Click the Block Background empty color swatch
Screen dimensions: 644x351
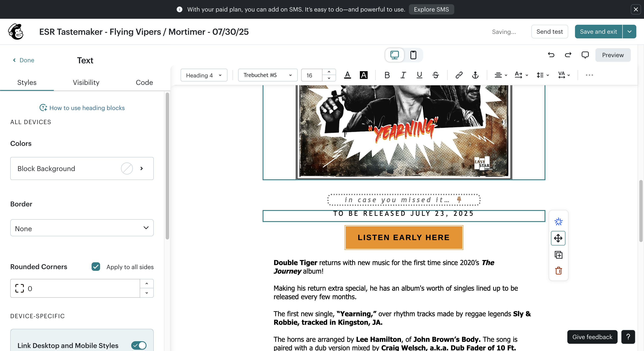point(127,168)
